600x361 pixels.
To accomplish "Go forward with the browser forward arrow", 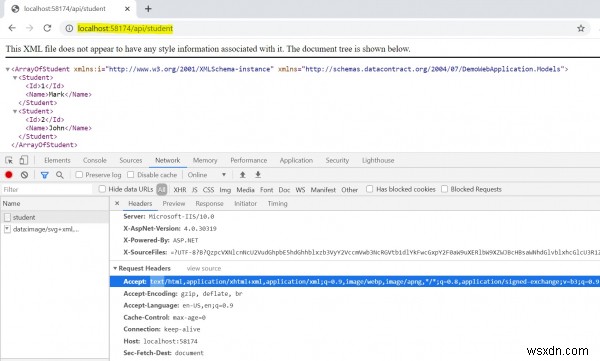I will pos(29,28).
